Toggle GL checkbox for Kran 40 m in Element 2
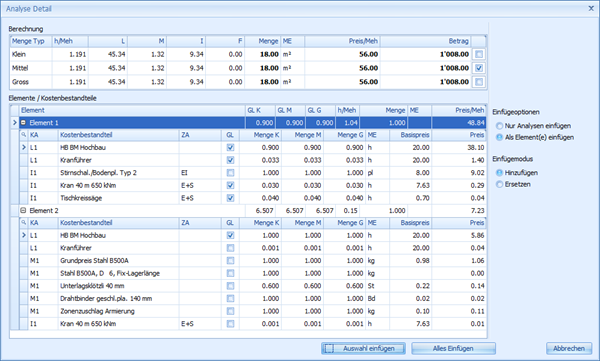Image resolution: width=600 pixels, height=361 pixels. coord(230,324)
